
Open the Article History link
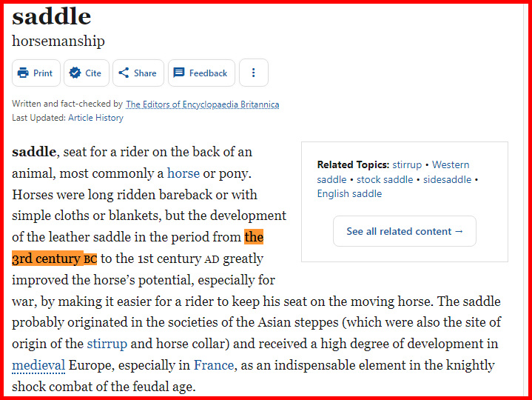[95, 118]
